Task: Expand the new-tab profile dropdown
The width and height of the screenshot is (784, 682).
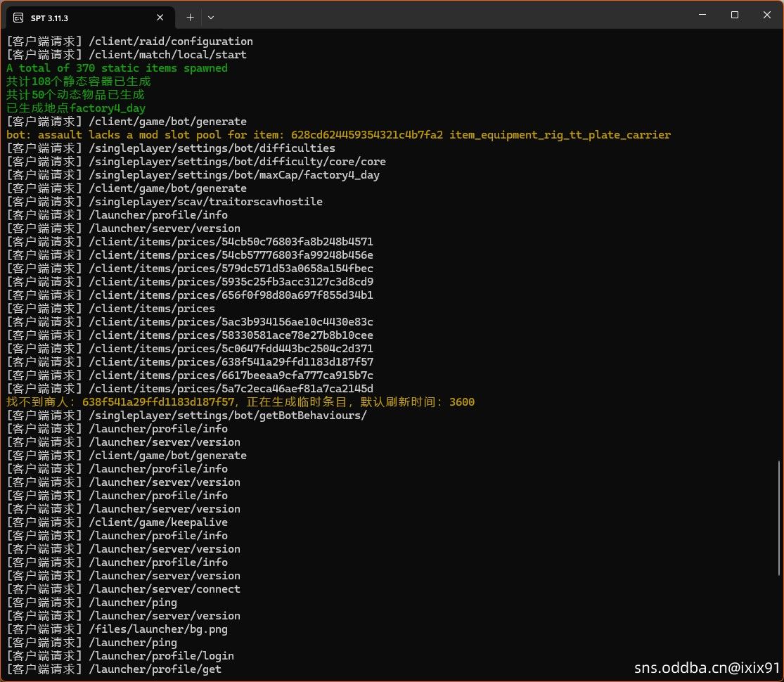Action: pos(211,18)
